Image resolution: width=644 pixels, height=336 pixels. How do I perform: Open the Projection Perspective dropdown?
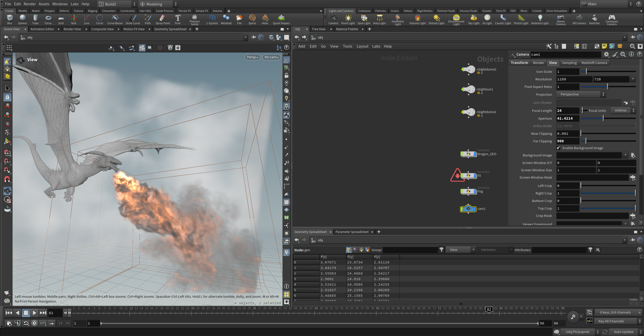pyautogui.click(x=581, y=94)
